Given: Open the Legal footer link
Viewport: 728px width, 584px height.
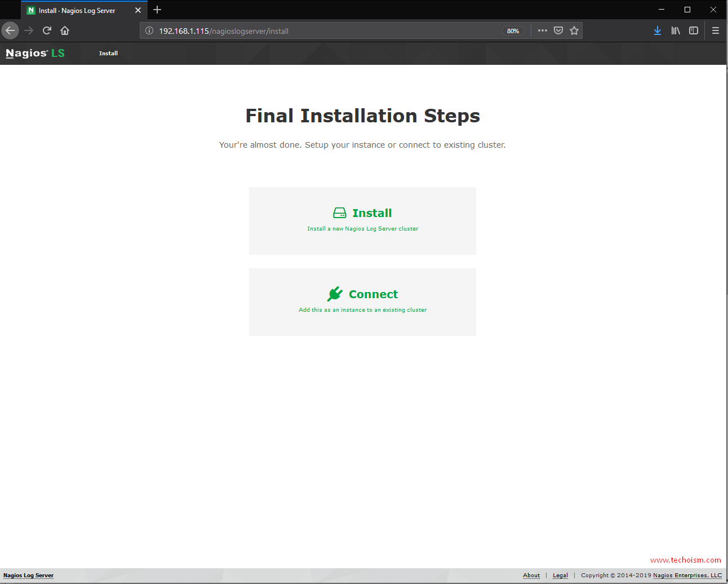Looking at the screenshot, I should (560, 576).
